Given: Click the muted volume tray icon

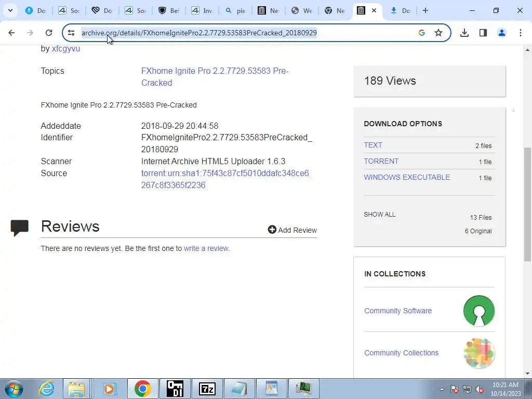Looking at the screenshot, I should (x=480, y=389).
